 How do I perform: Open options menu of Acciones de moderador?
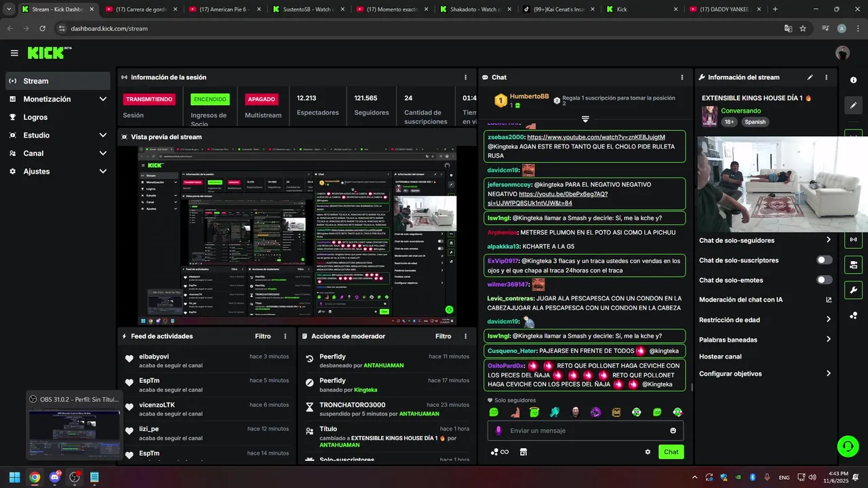(465, 336)
